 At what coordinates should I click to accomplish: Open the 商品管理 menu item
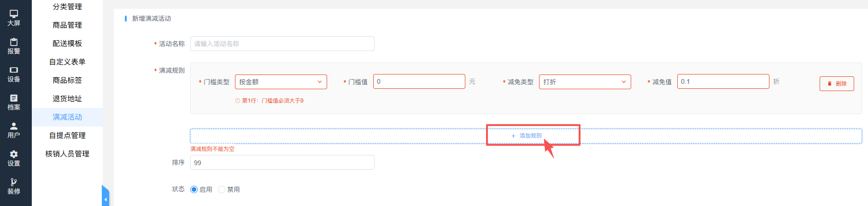tap(67, 25)
